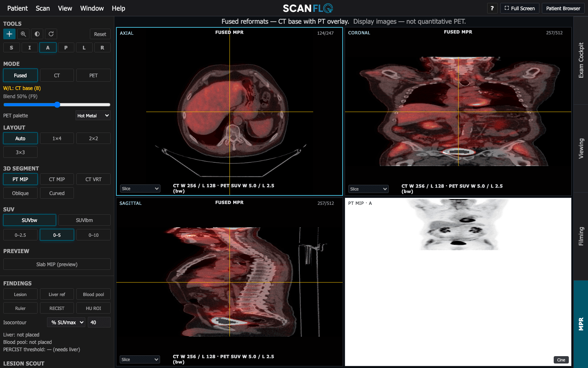Click the Slab MIP (preview) button
The width and height of the screenshot is (588, 368).
click(x=57, y=265)
